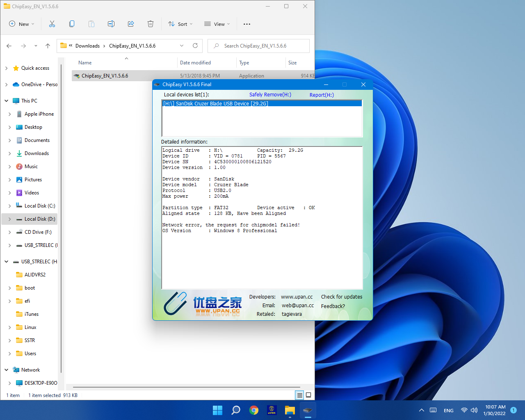Click Check for updates in ChipEasy
Viewport: 525px width, 420px height.
[x=342, y=297]
